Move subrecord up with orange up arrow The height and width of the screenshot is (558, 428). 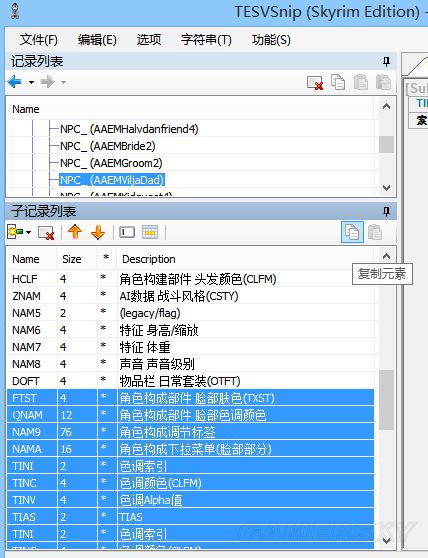pos(75,232)
